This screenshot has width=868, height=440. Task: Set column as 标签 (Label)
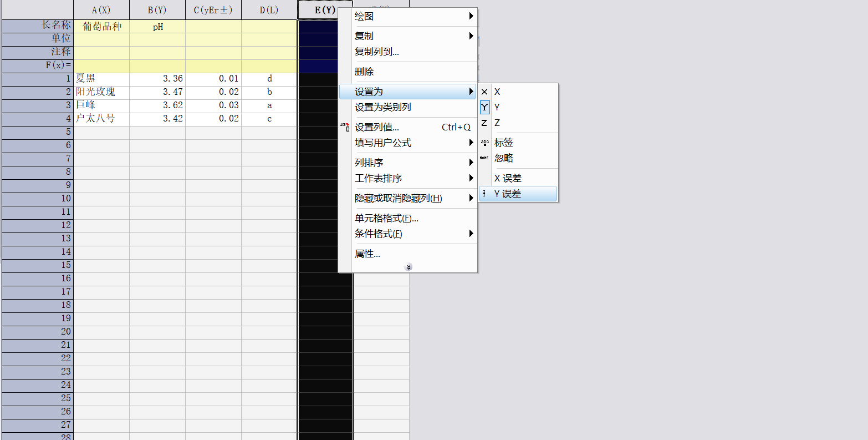tap(503, 143)
